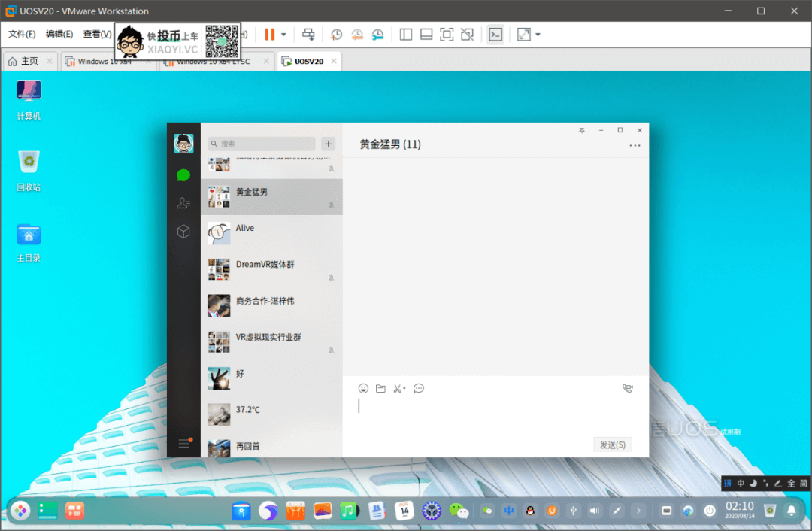812x531 pixels.
Task: Open the 编辑(E) menu
Action: pos(59,34)
